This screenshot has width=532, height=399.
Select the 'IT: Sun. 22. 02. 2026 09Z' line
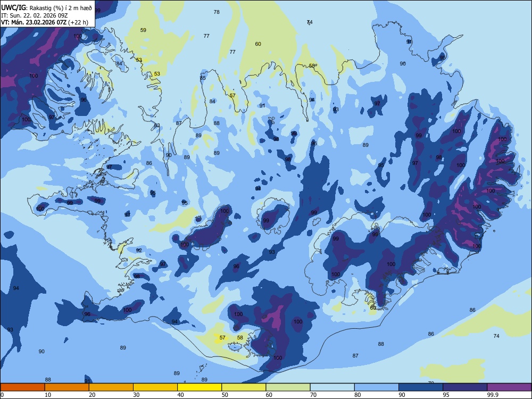[34, 15]
